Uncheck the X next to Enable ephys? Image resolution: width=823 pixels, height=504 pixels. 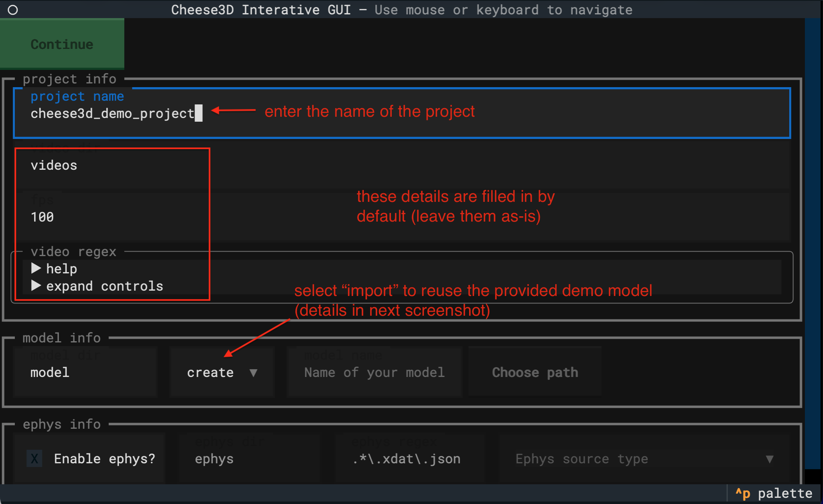coord(35,458)
